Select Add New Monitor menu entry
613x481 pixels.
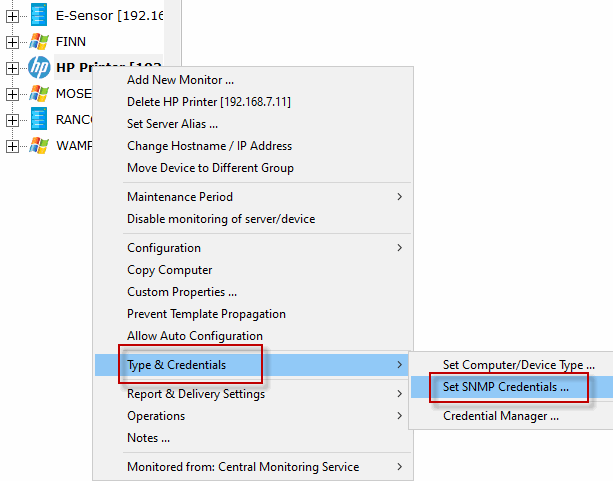tap(180, 80)
